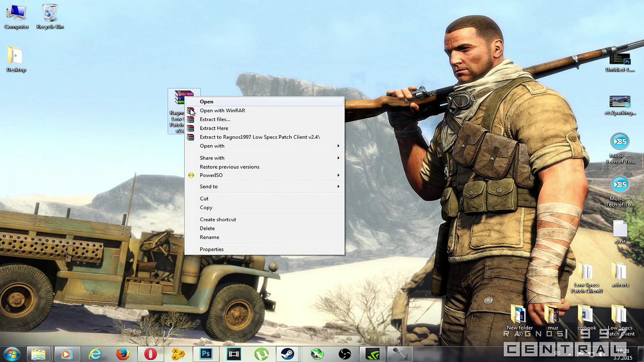Expand the Open with submenu arrow
Viewport: 644px width, 362px height.
(x=338, y=146)
